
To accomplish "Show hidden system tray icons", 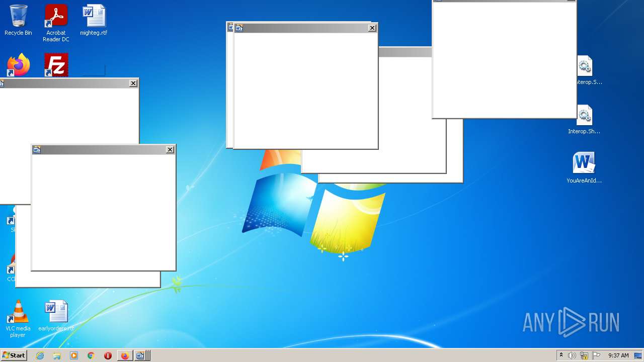I will 561,355.
